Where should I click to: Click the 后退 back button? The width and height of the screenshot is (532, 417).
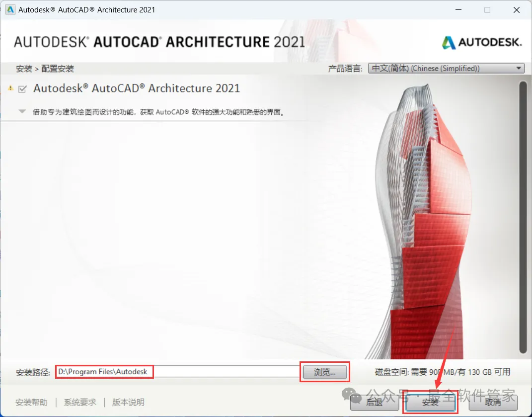coord(375,402)
